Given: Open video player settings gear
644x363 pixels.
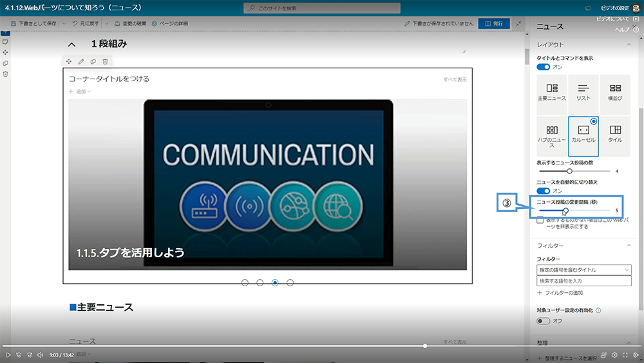Looking at the screenshot, I should click(x=614, y=355).
